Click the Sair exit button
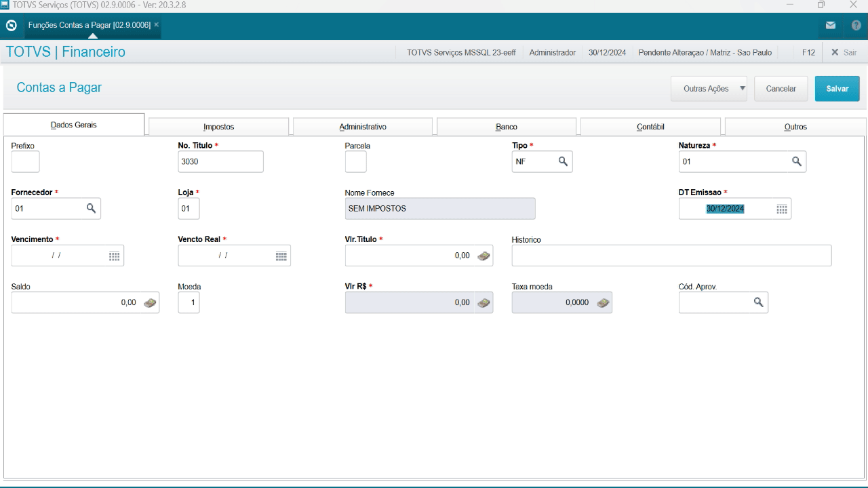Viewport: 868px width, 488px height. coord(844,52)
